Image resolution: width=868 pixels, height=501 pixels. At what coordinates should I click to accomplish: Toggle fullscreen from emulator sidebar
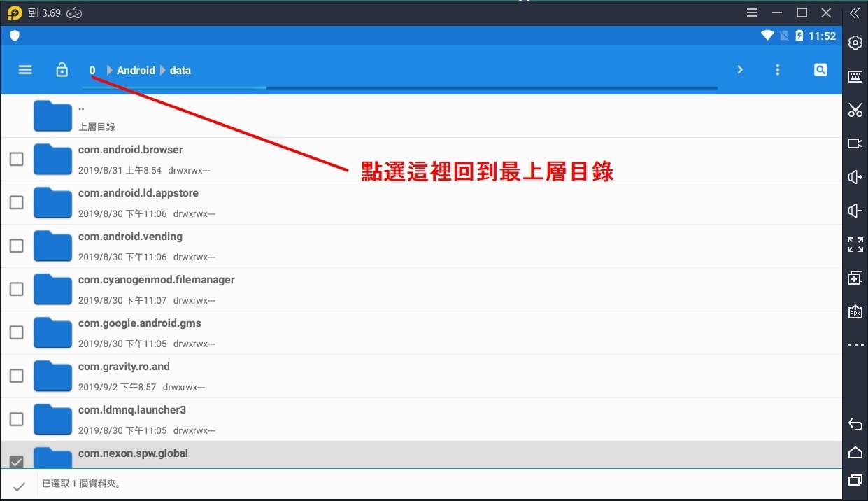click(855, 244)
